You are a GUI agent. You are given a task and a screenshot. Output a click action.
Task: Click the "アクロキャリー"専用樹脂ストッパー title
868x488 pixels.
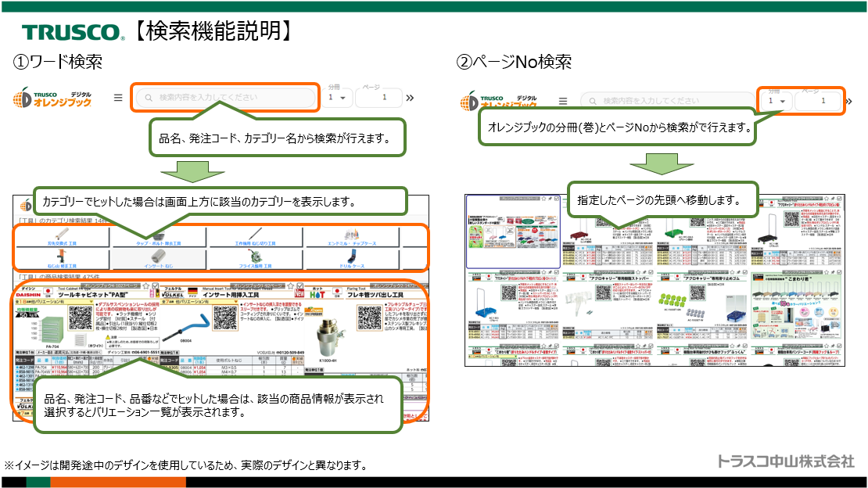pos(620,278)
